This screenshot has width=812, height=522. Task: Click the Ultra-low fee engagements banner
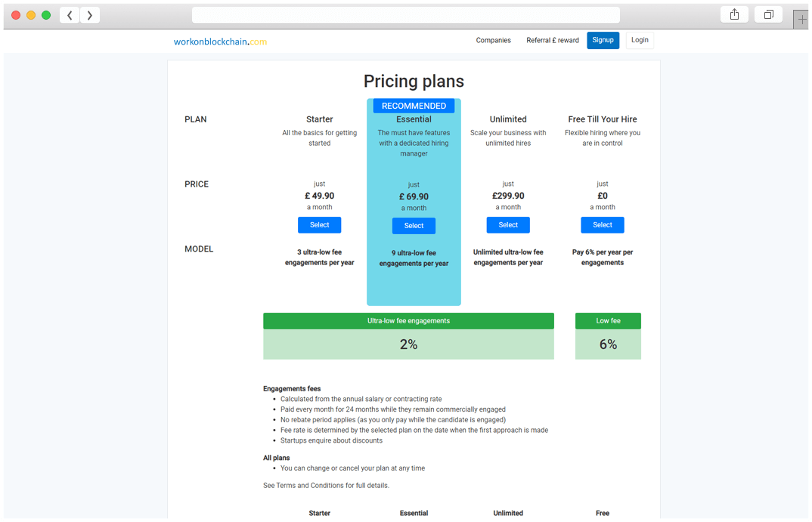click(x=408, y=320)
